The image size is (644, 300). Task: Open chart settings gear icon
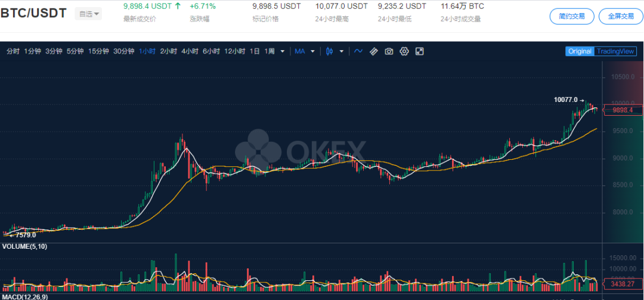pos(404,51)
